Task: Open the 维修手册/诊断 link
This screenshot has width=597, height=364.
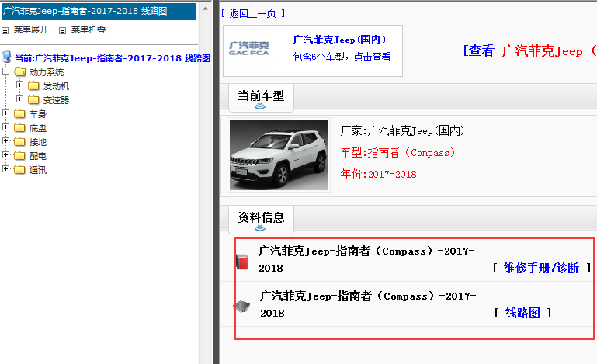Action: coord(541,268)
